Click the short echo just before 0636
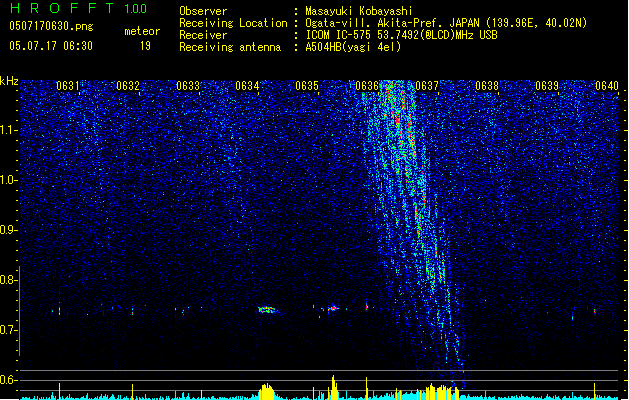Viewport: 629px width, 400px height. [367, 307]
